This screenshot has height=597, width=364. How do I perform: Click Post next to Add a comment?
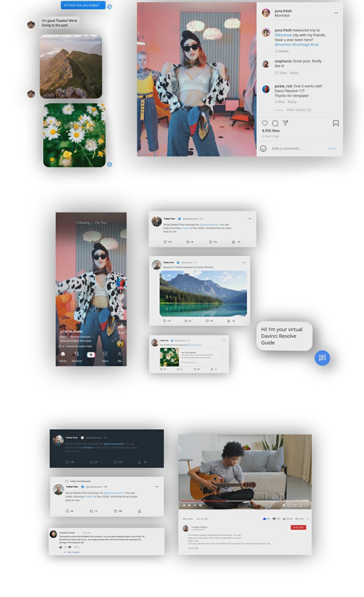pos(332,149)
